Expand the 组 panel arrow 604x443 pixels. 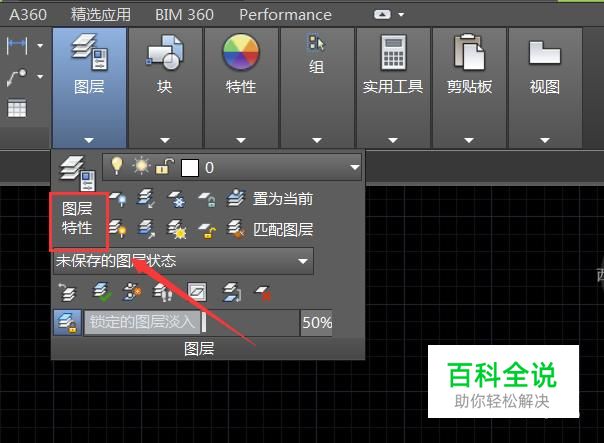tap(317, 140)
